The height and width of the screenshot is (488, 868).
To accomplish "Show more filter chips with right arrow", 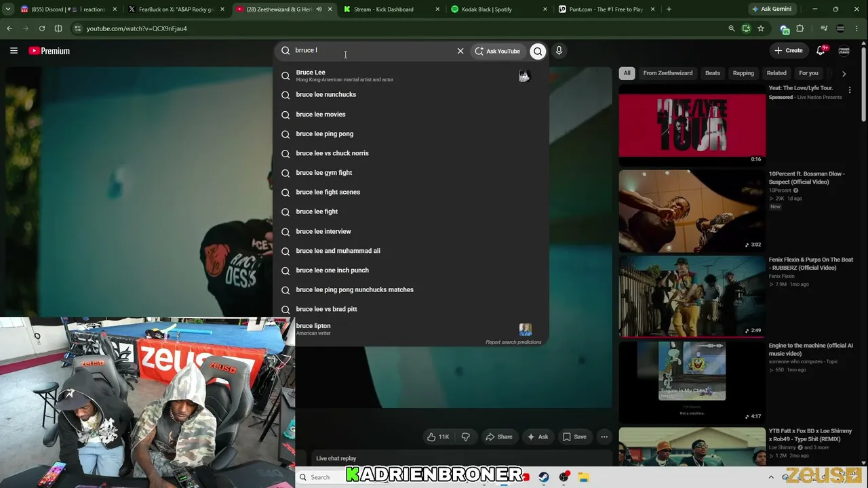I will [x=844, y=73].
